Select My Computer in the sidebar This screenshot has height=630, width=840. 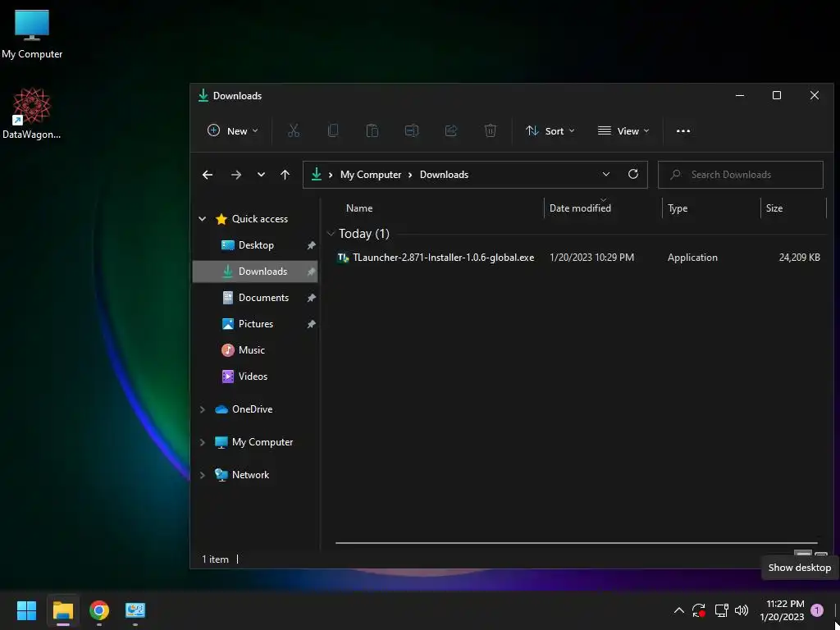pyautogui.click(x=262, y=442)
